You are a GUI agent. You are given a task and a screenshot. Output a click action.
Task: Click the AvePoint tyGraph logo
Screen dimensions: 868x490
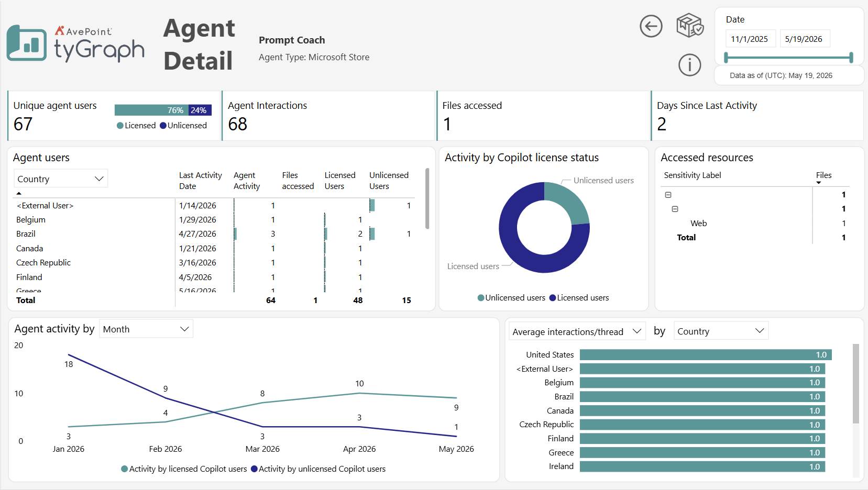coord(76,43)
